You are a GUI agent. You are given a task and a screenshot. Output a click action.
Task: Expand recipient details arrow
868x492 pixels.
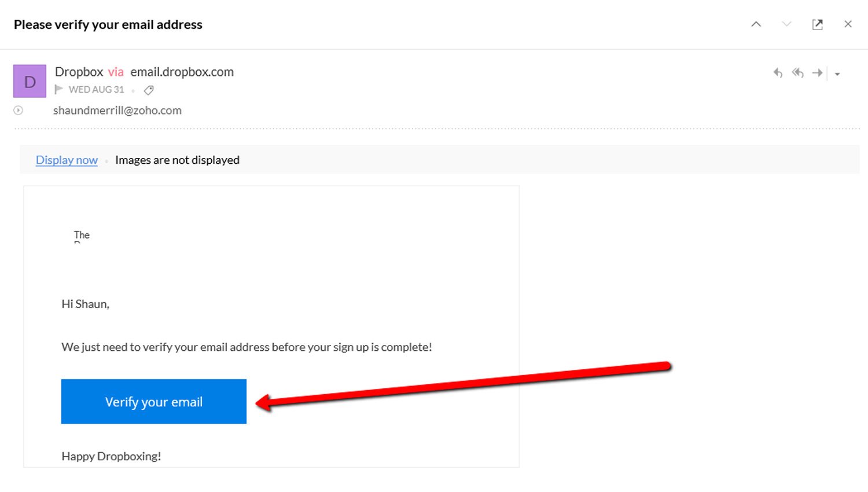18,110
